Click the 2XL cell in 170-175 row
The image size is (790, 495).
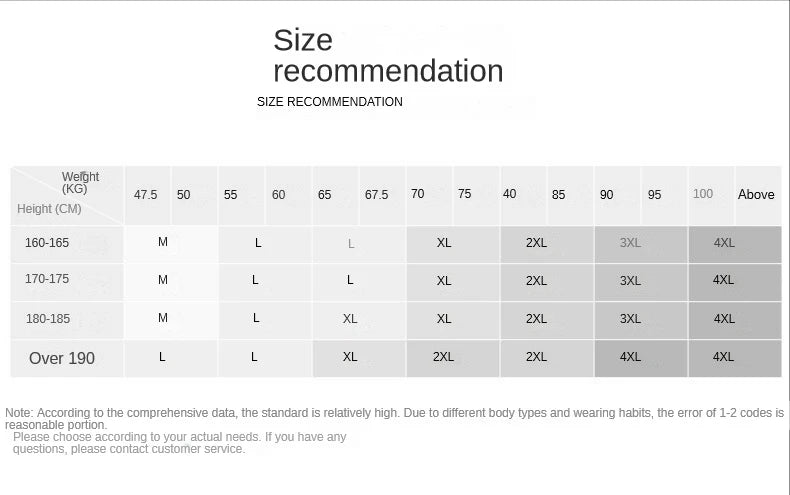536,281
